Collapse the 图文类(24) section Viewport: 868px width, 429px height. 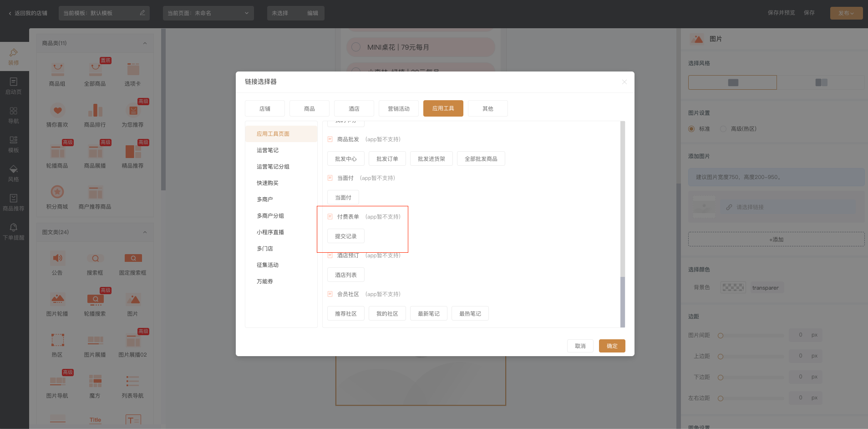tap(145, 232)
